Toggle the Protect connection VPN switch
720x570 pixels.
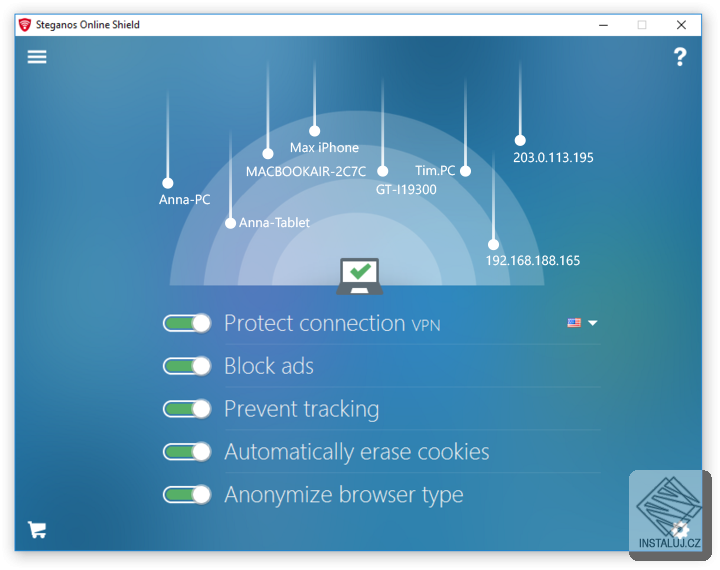click(x=187, y=323)
